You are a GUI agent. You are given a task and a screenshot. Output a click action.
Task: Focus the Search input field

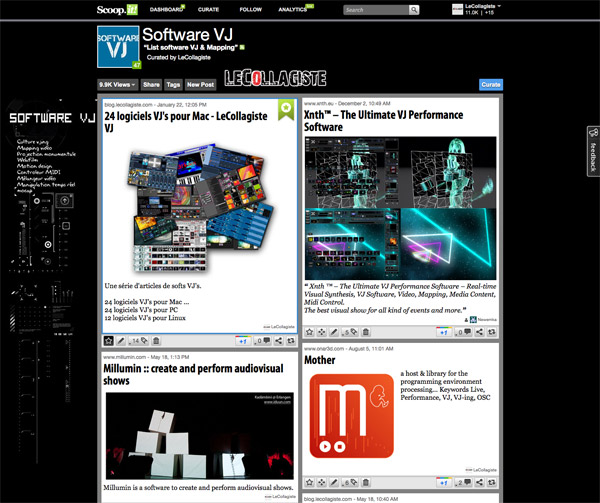coord(376,10)
